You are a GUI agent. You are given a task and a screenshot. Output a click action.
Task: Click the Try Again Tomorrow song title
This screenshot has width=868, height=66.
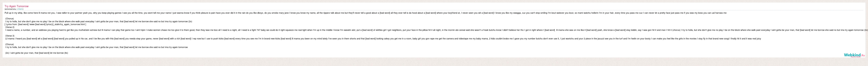(17, 6)
